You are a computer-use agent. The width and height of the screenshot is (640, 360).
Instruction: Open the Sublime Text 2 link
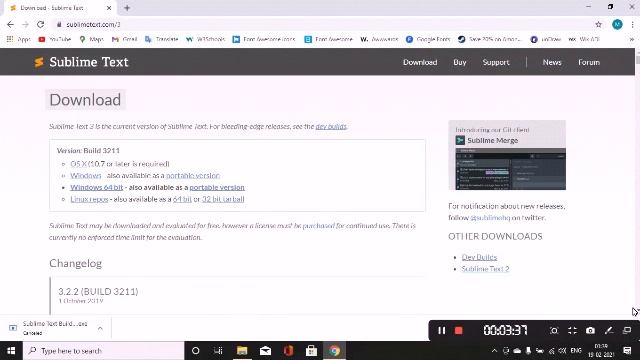click(485, 269)
